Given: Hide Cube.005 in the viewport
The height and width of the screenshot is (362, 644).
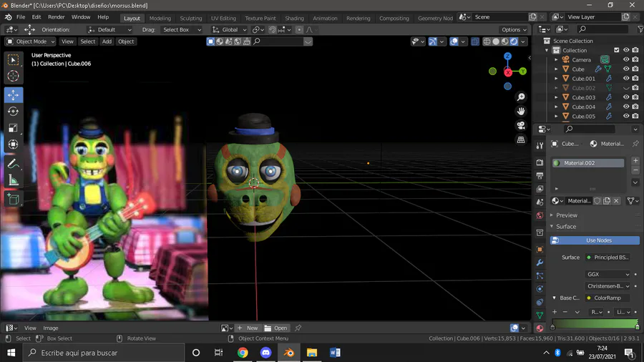Looking at the screenshot, I should tap(626, 116).
